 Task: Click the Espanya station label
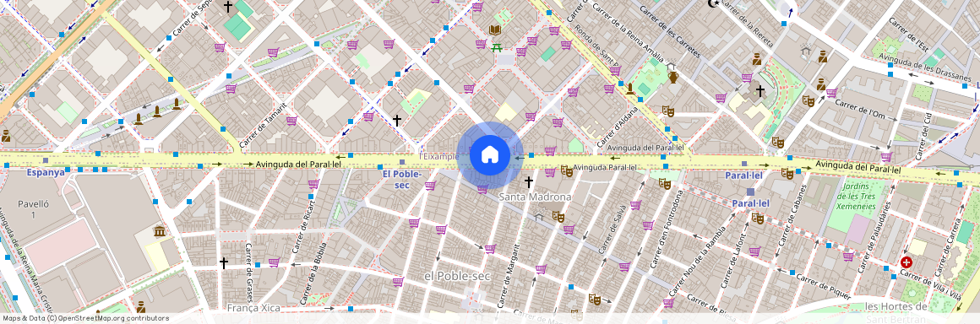pyautogui.click(x=45, y=172)
